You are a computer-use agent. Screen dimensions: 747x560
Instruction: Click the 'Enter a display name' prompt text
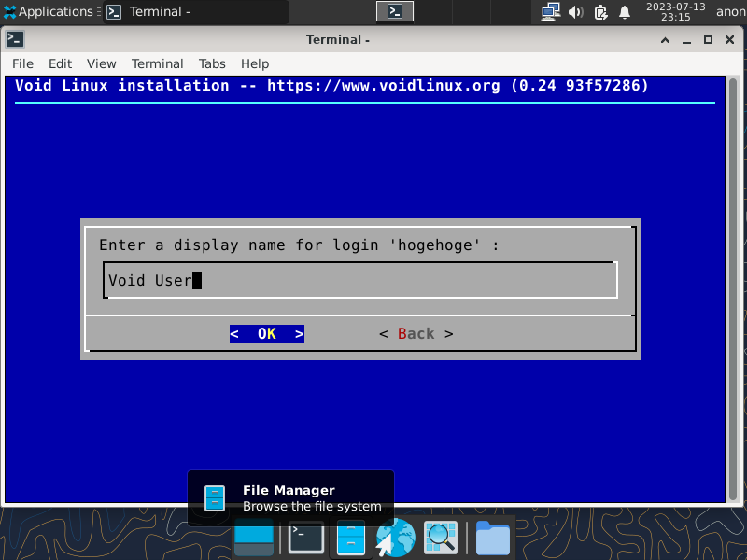pyautogui.click(x=299, y=245)
